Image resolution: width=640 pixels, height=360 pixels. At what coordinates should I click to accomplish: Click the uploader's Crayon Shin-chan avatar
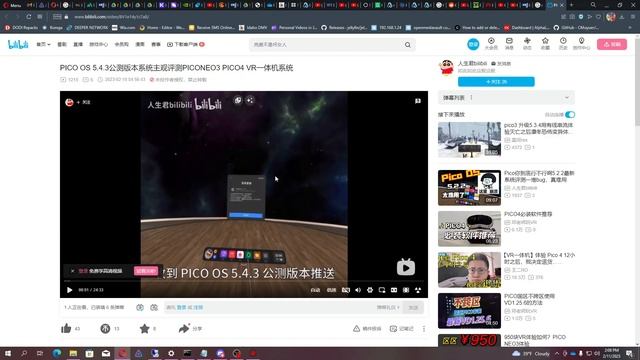coord(447,67)
